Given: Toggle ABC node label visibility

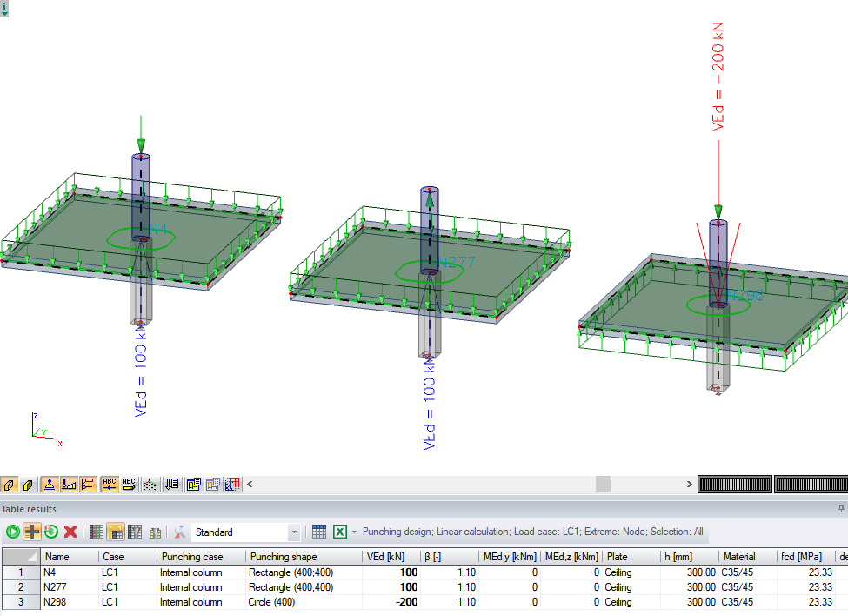Looking at the screenshot, I should [109, 485].
